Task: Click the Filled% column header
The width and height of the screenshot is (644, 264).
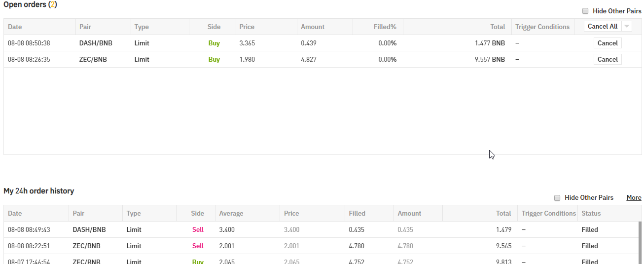Action: (385, 27)
